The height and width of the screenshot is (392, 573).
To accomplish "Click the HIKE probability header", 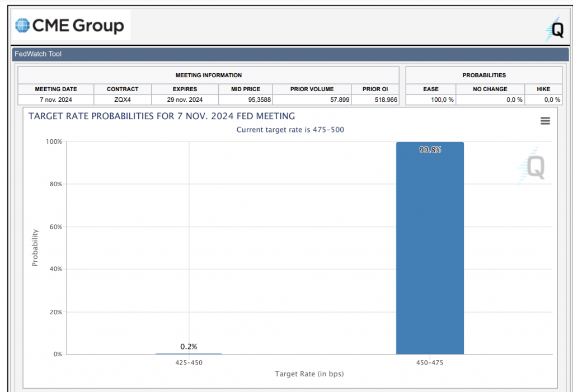I will point(543,89).
